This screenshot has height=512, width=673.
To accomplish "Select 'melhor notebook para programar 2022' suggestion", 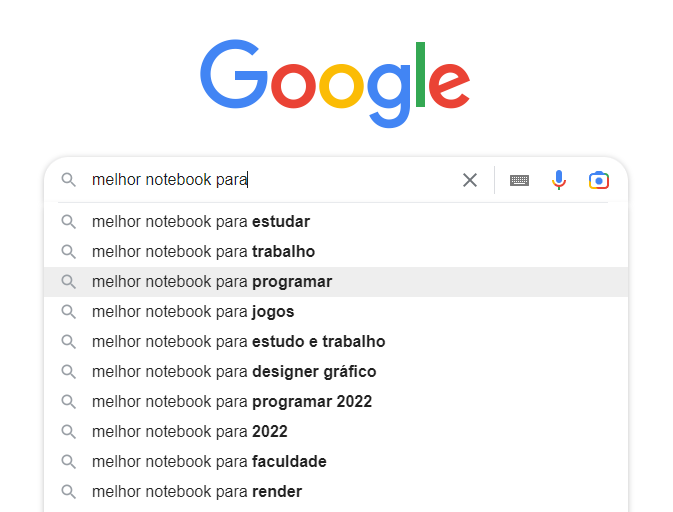I will pos(336,402).
